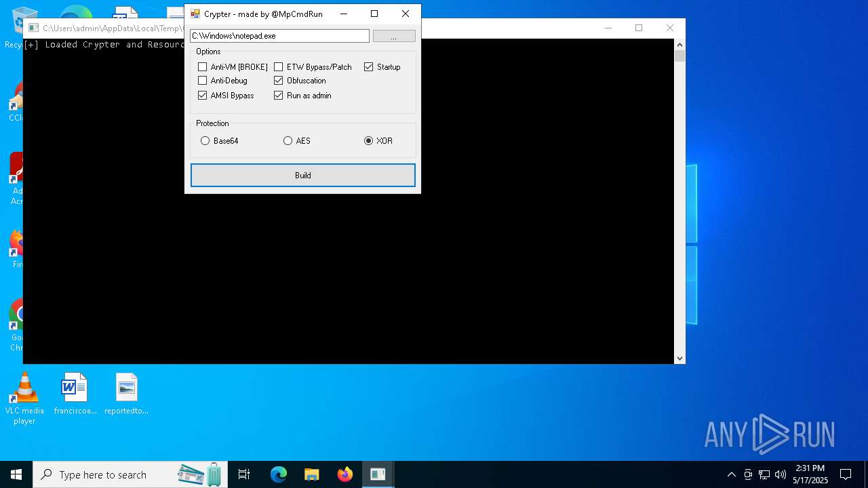Minimize the console window
The image size is (868, 488).
click(x=608, y=28)
